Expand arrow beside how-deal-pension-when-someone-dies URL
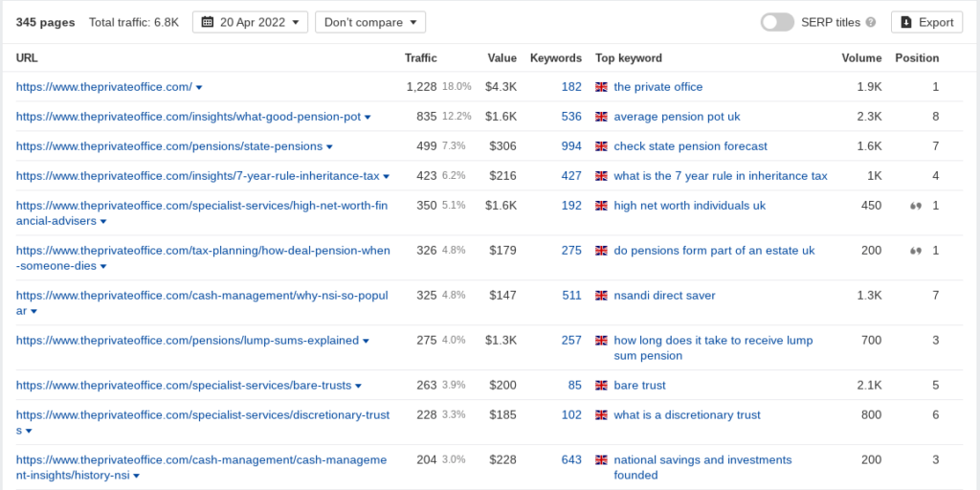The height and width of the screenshot is (490, 980). [103, 266]
